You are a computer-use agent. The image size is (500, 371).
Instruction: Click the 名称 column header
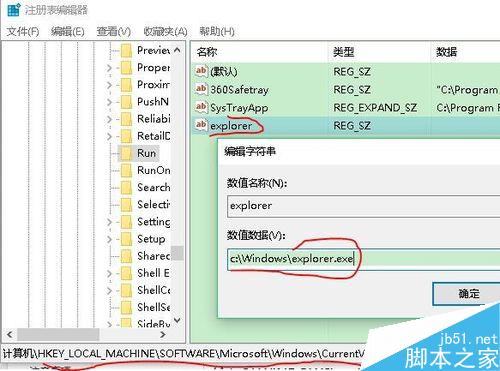[x=207, y=52]
